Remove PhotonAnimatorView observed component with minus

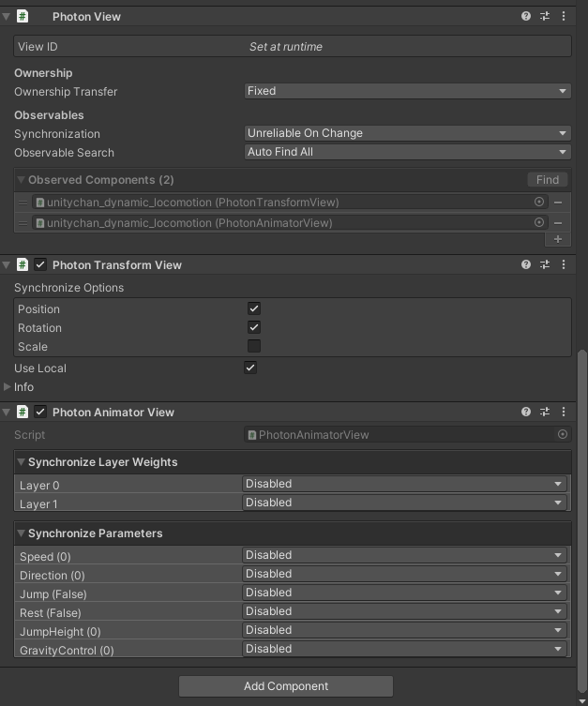(558, 223)
